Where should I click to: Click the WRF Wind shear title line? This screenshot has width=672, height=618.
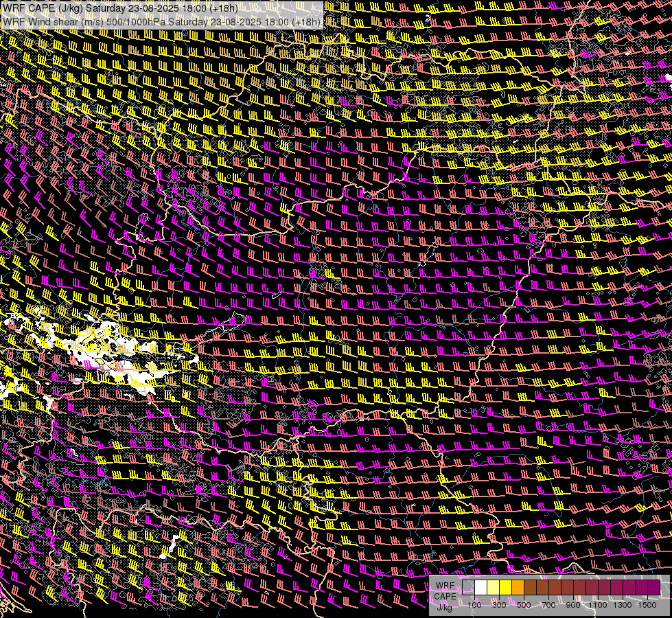coord(161,22)
